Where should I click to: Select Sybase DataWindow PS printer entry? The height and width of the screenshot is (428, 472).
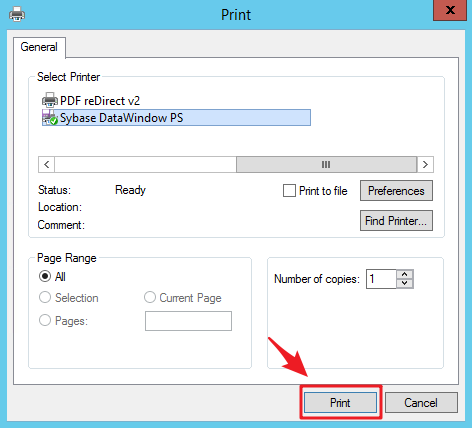coord(176,118)
